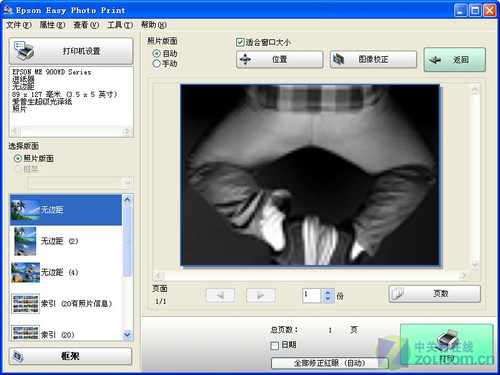Increase copies with the stepper up arrow
500x375 pixels.
click(x=328, y=292)
